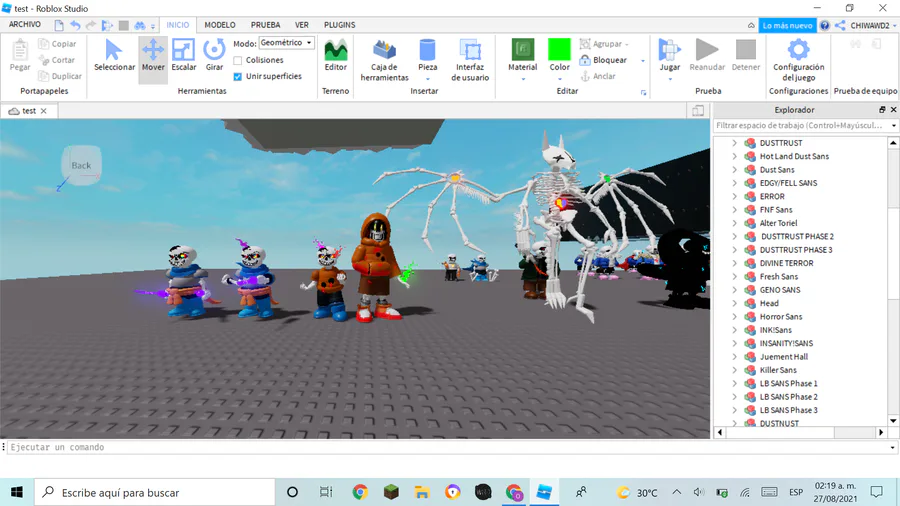
Task: Open the Material picker
Action: tap(522, 56)
